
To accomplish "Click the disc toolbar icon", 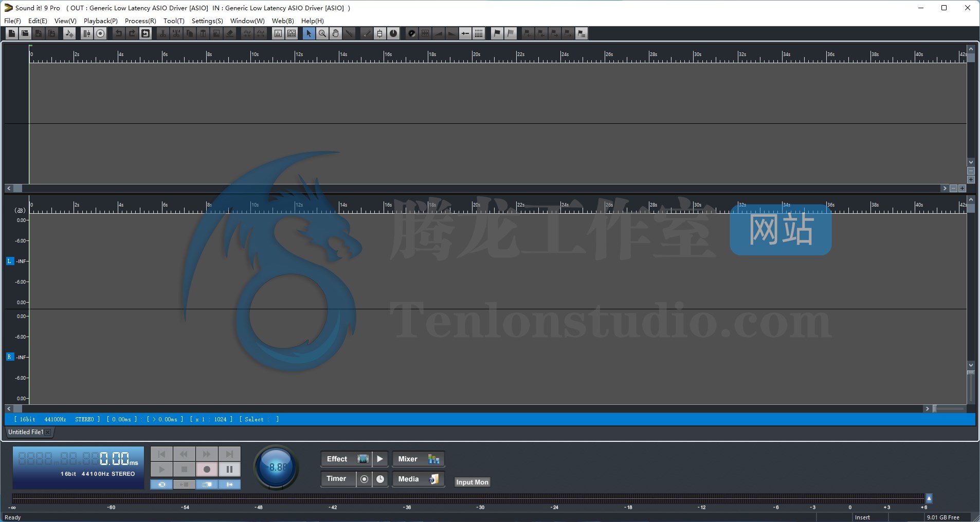I will point(412,33).
